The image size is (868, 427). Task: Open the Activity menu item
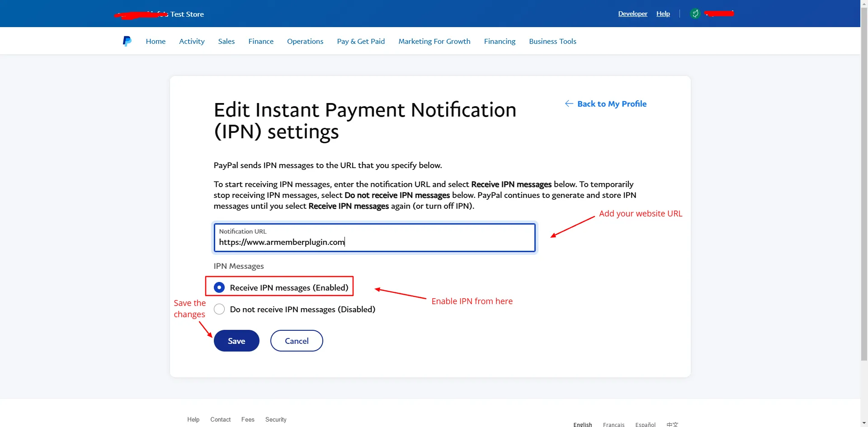[192, 41]
